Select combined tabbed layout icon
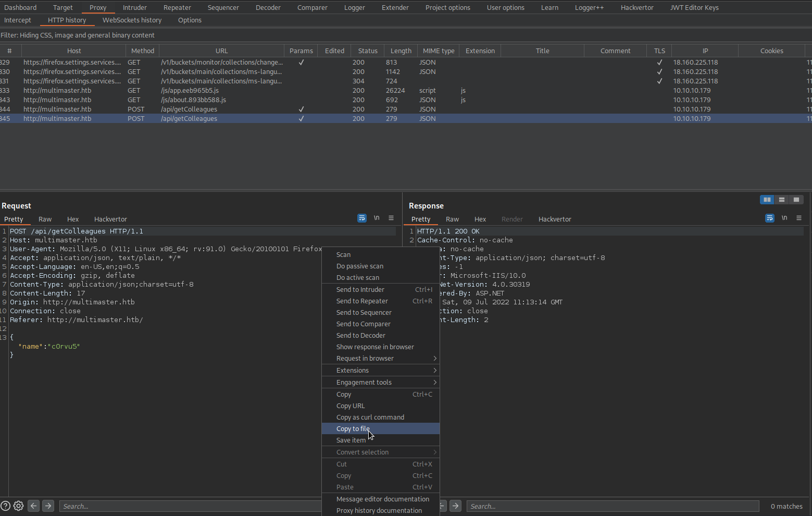This screenshot has height=516, width=812. point(796,200)
